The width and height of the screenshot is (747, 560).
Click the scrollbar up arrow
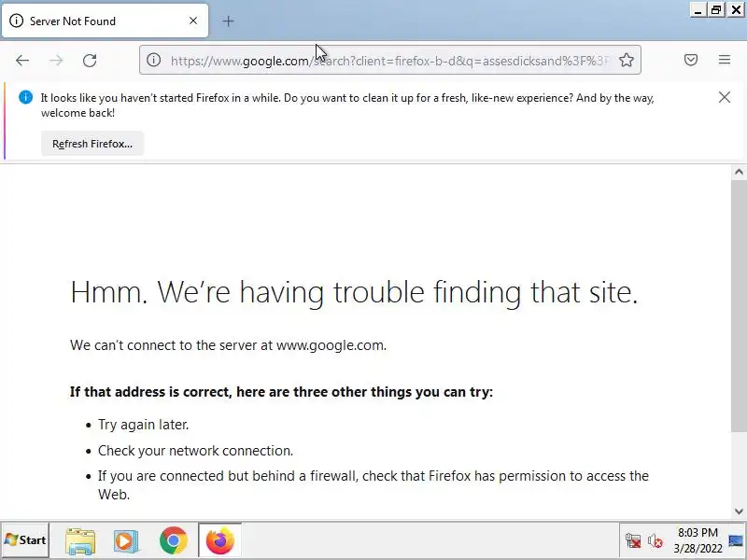pyautogui.click(x=739, y=172)
